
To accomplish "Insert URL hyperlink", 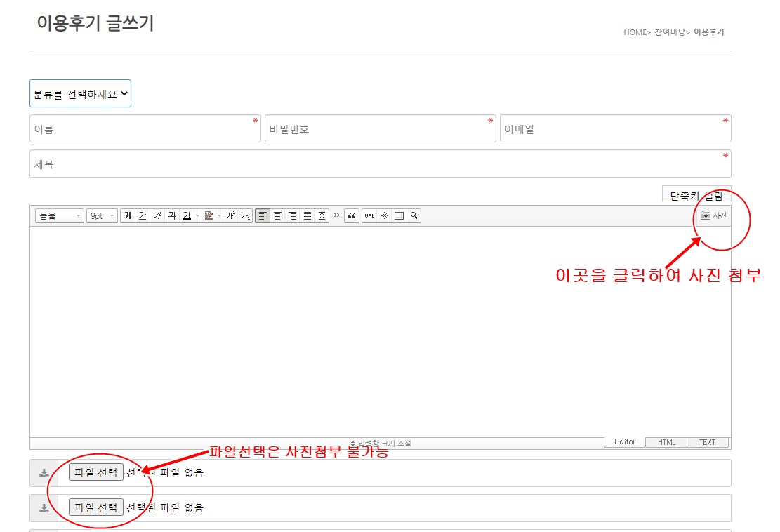I will point(369,215).
